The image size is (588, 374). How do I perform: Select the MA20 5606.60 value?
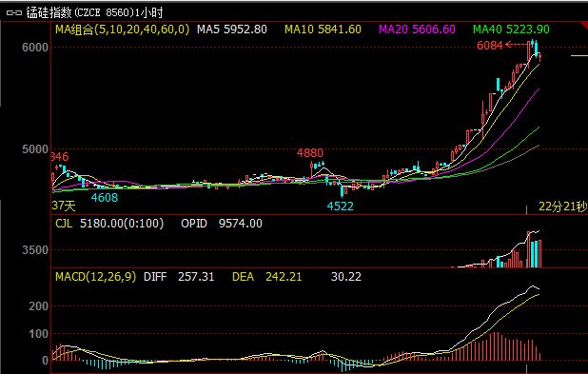pos(417,30)
